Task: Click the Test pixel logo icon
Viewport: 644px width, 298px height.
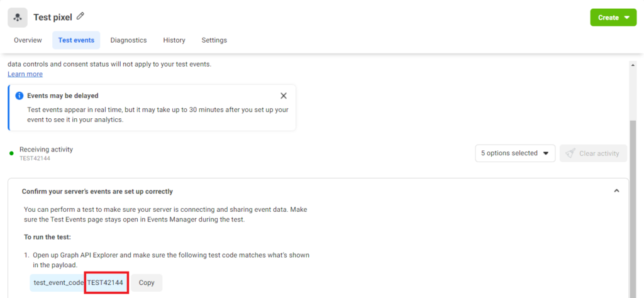Action: [18, 17]
